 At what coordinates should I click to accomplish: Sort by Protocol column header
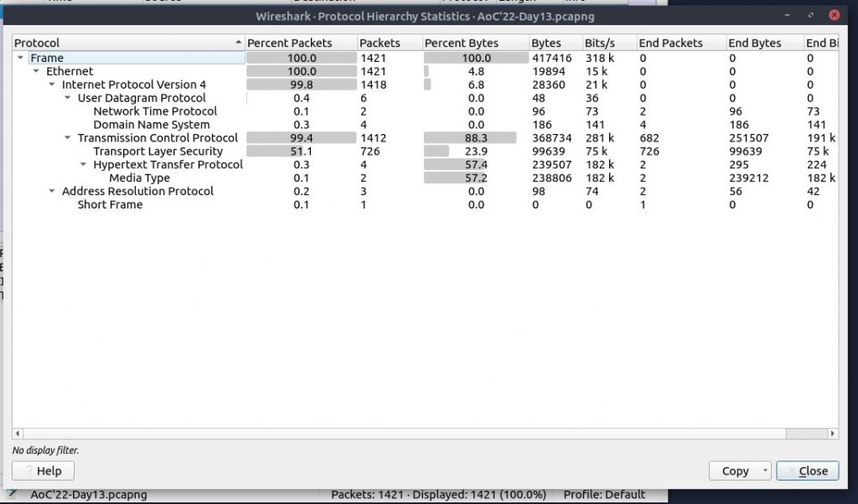(126, 43)
